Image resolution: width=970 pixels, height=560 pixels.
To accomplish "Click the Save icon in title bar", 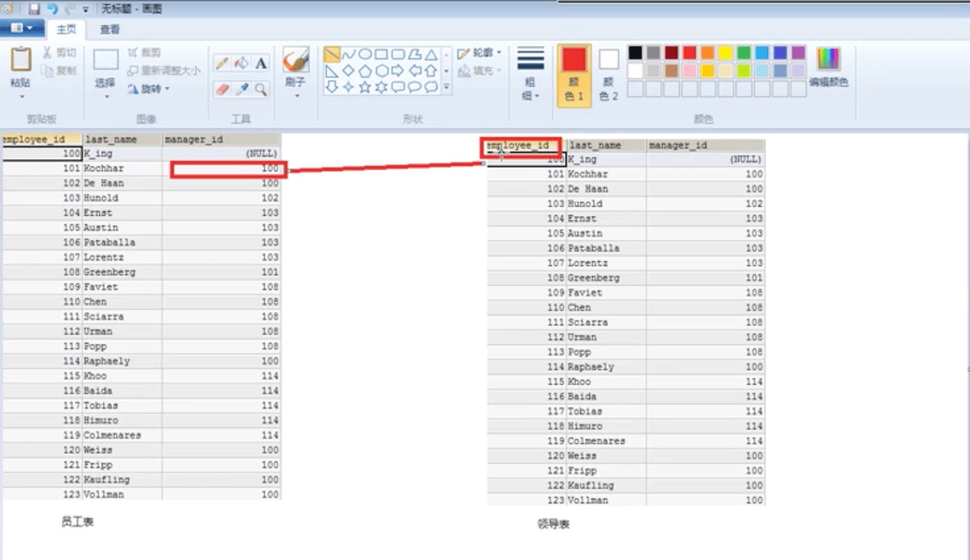I will [x=34, y=9].
